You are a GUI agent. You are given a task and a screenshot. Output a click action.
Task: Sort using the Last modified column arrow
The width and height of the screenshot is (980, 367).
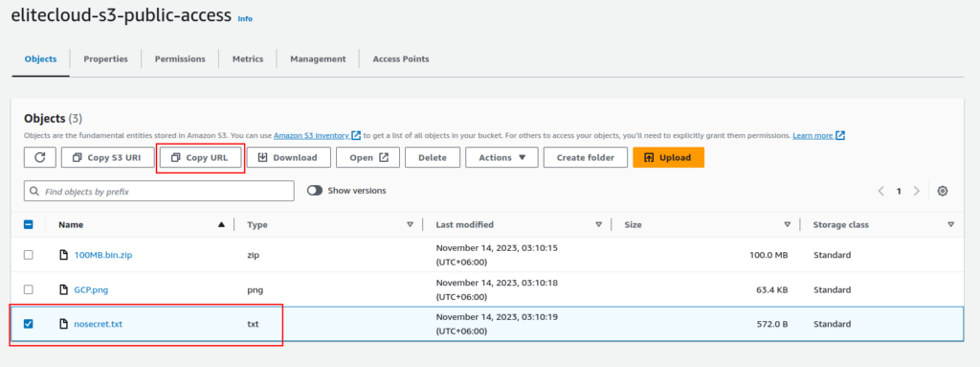599,224
